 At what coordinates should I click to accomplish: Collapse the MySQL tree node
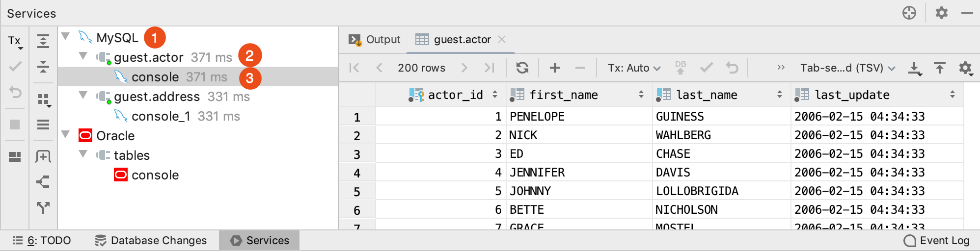coord(65,37)
